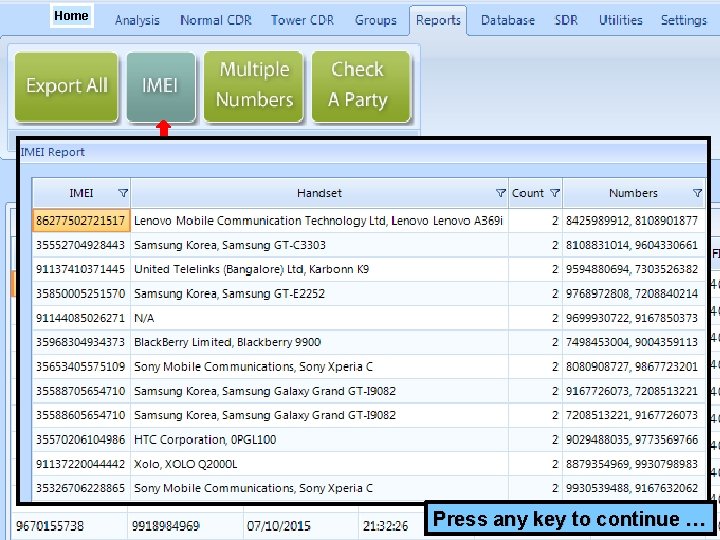Open the Multiple Numbers report
720x540 pixels.
click(x=254, y=87)
